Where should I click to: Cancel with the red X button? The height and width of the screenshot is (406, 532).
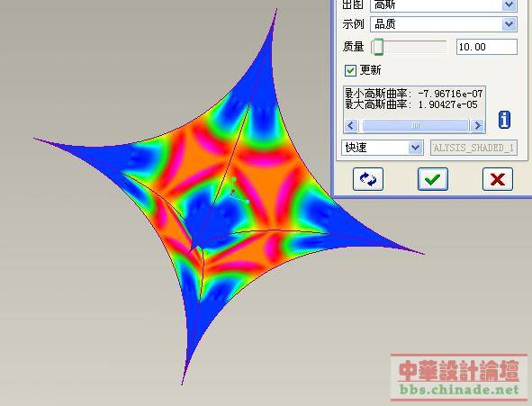tap(498, 179)
